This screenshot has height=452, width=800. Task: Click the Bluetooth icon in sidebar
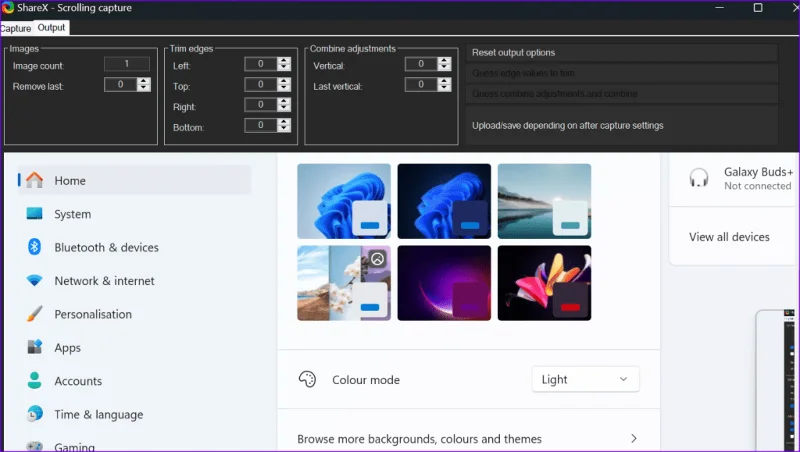tap(34, 247)
